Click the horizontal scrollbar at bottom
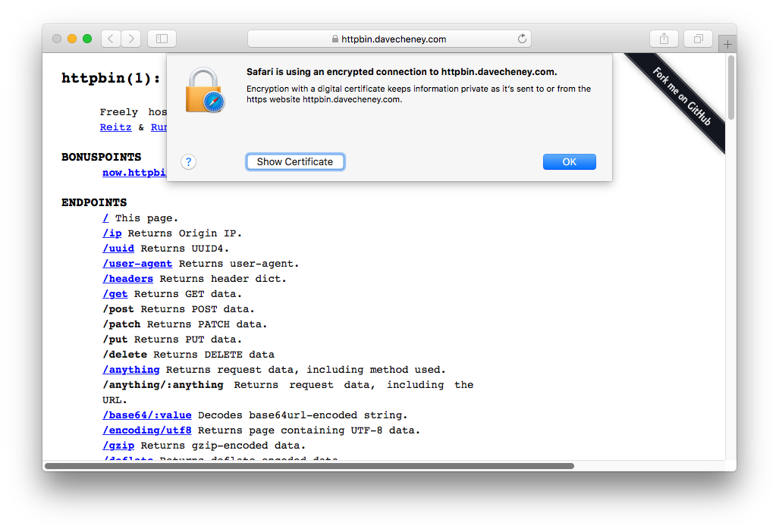779x532 pixels. (x=309, y=466)
